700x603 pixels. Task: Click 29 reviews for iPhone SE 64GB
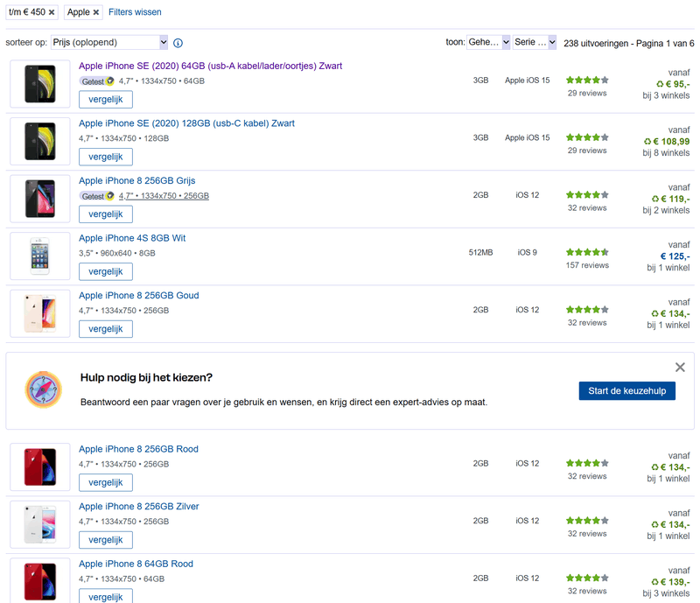click(587, 94)
